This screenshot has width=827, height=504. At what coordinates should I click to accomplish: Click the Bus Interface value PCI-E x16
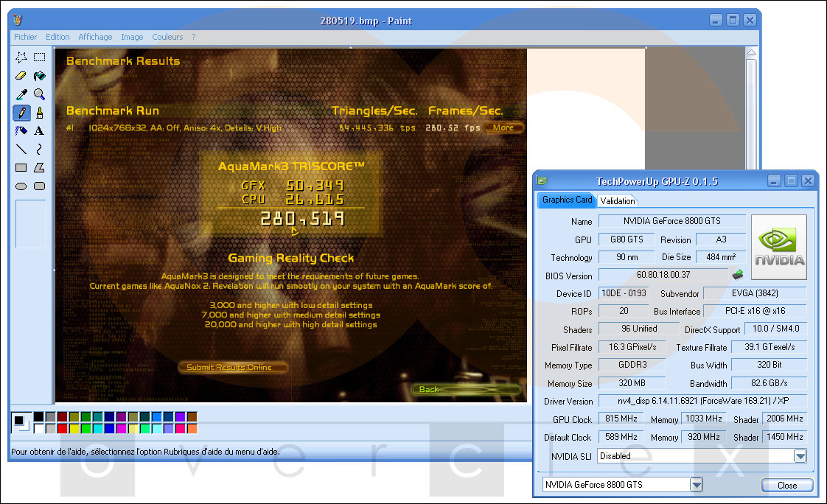point(755,311)
